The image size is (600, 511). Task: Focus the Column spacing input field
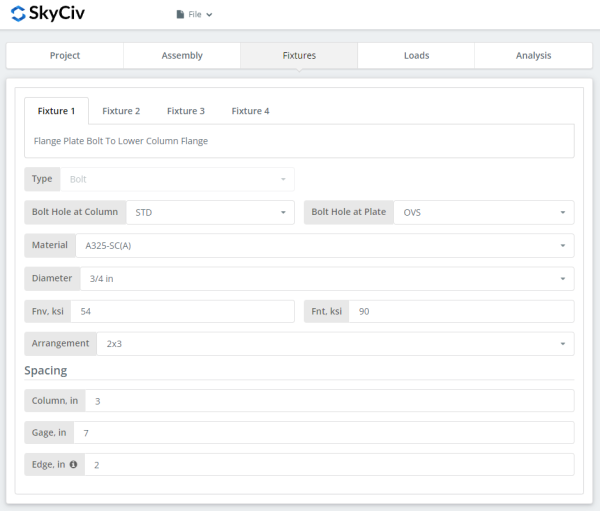click(328, 401)
